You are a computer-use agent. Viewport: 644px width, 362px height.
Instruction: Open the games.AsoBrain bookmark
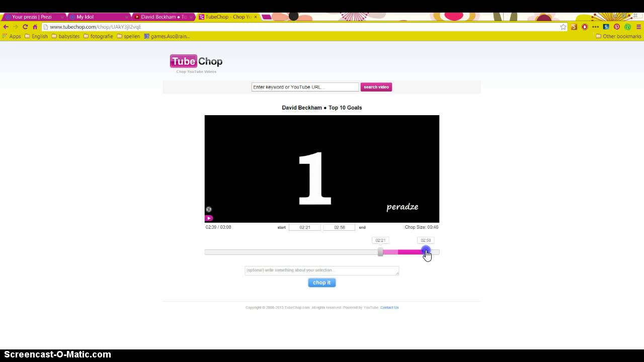click(167, 36)
